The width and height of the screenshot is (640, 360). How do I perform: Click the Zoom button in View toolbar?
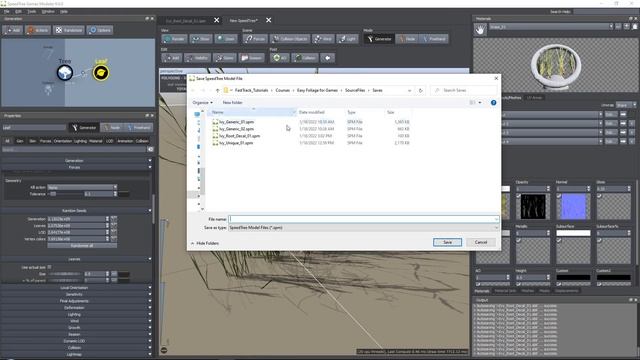(x=226, y=39)
